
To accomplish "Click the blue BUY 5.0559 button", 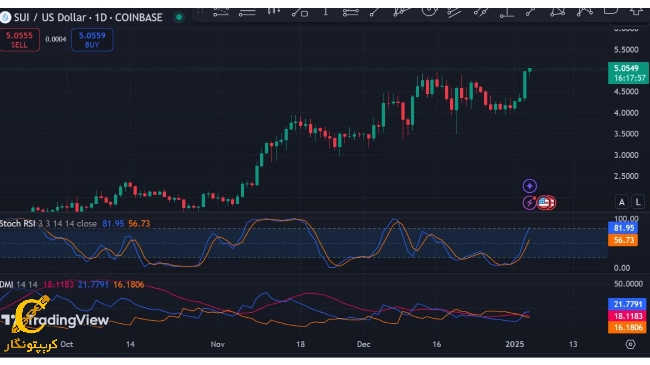I will [x=92, y=40].
